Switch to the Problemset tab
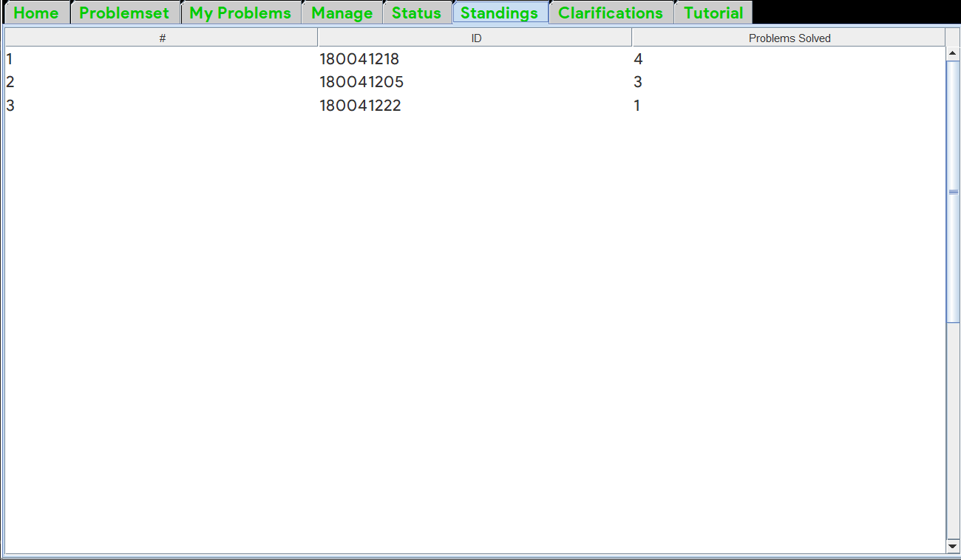Viewport: 961px width, 560px height. (x=125, y=13)
